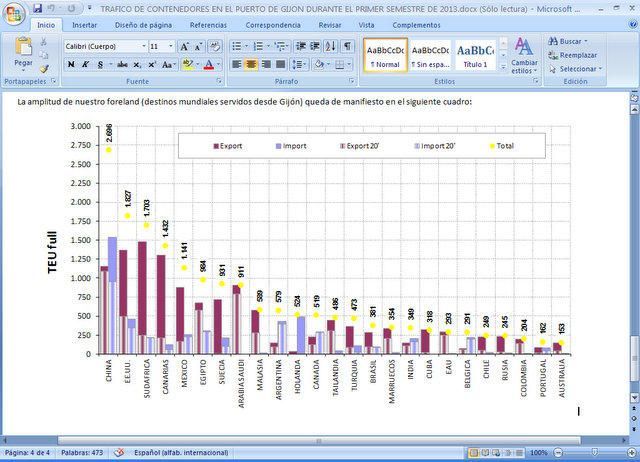This screenshot has width=640, height=462.
Task: Toggle italic (K) formatting
Action: click(x=85, y=64)
